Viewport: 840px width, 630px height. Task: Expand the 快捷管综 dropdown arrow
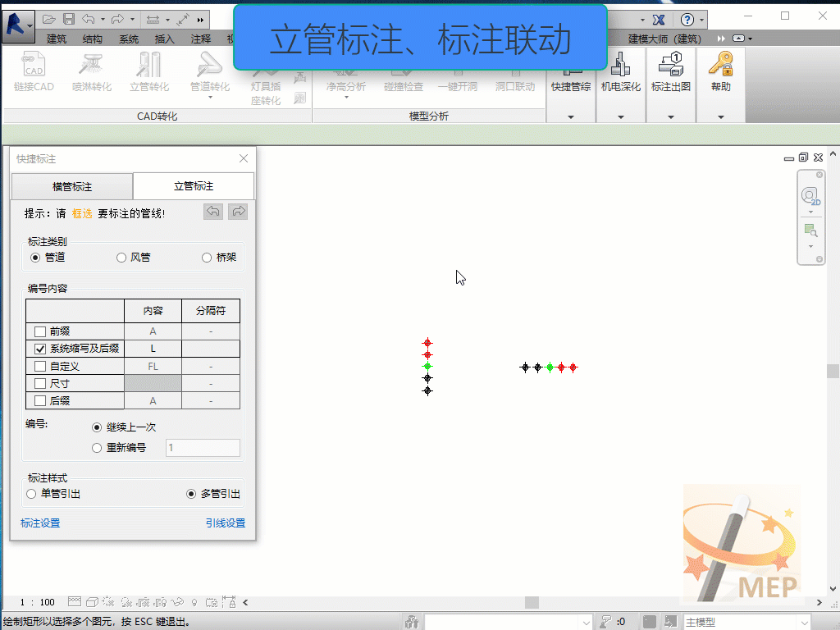click(x=571, y=117)
